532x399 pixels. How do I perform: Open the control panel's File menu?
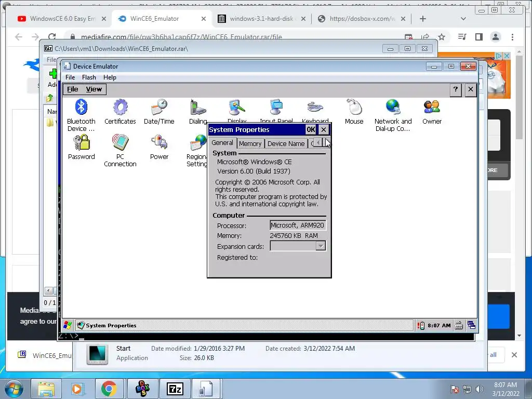[x=73, y=89]
